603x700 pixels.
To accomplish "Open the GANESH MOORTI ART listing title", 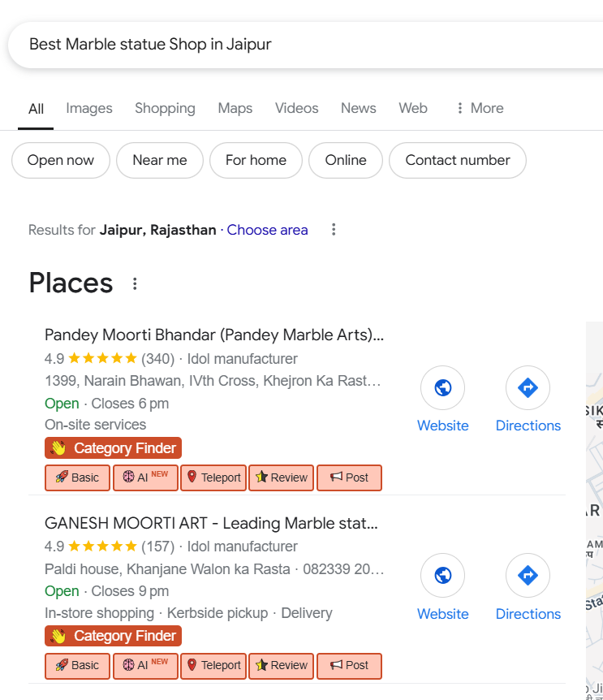I will pyautogui.click(x=211, y=523).
